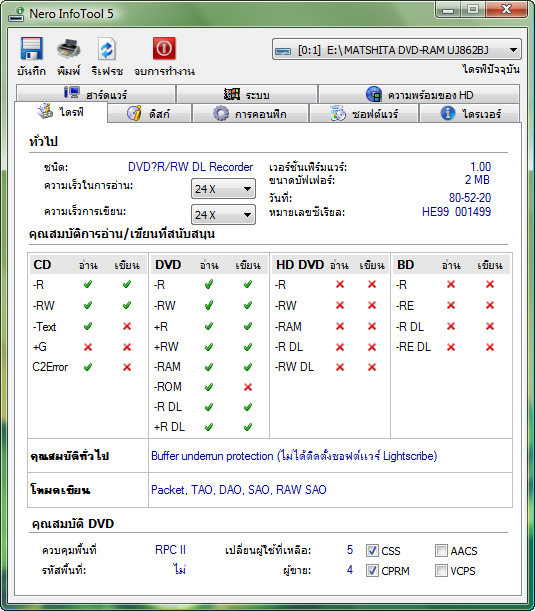Click the พิมพ์ print label
Viewport: 535px width, 611px height.
[69, 71]
